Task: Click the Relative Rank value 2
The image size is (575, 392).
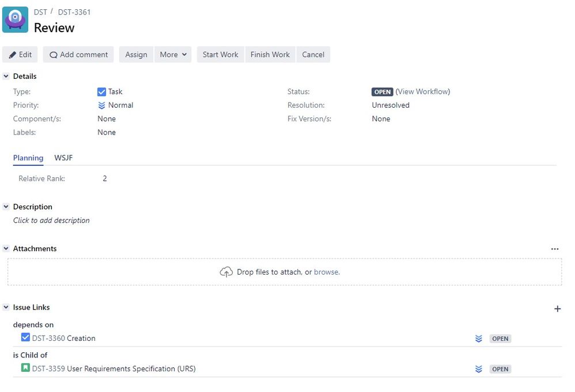Action: 105,178
